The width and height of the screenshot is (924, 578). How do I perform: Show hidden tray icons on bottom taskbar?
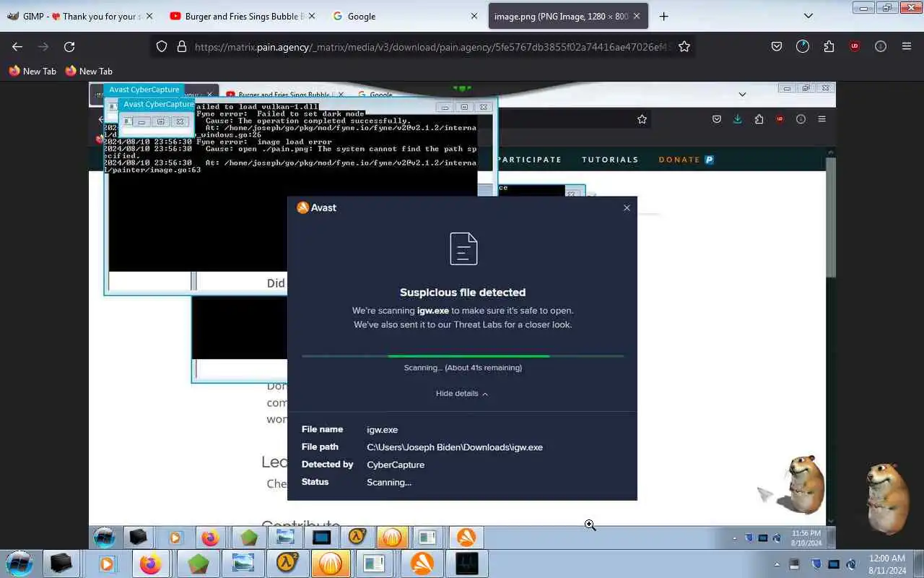coord(777,564)
